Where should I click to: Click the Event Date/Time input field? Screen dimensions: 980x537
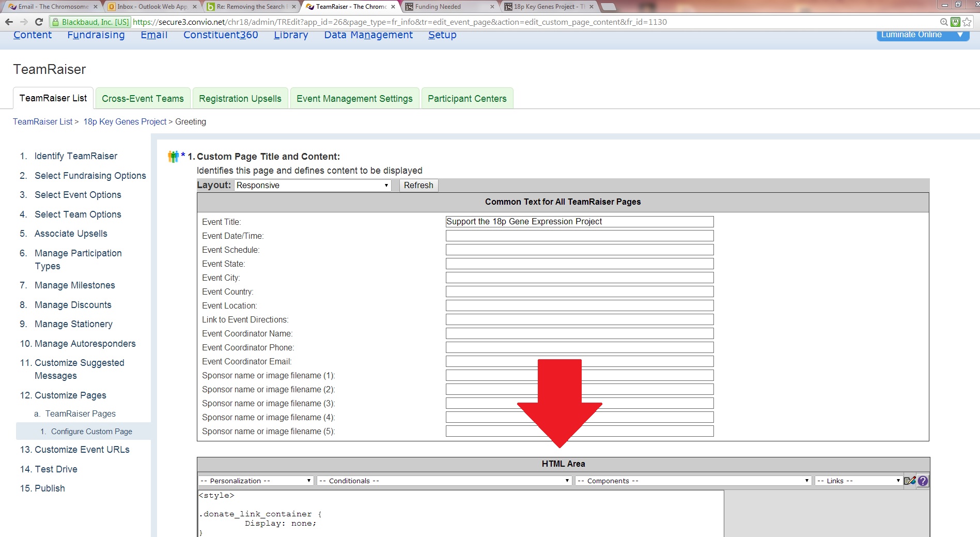[580, 236]
